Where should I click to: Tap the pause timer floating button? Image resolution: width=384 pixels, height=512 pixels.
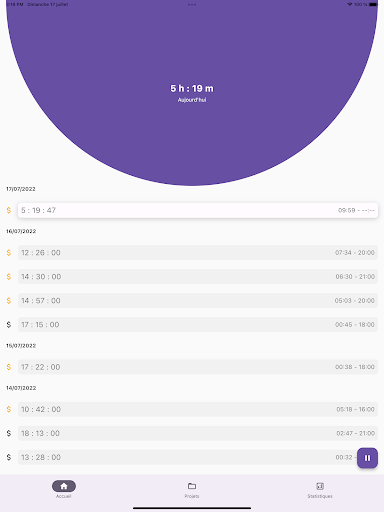[x=367, y=458]
